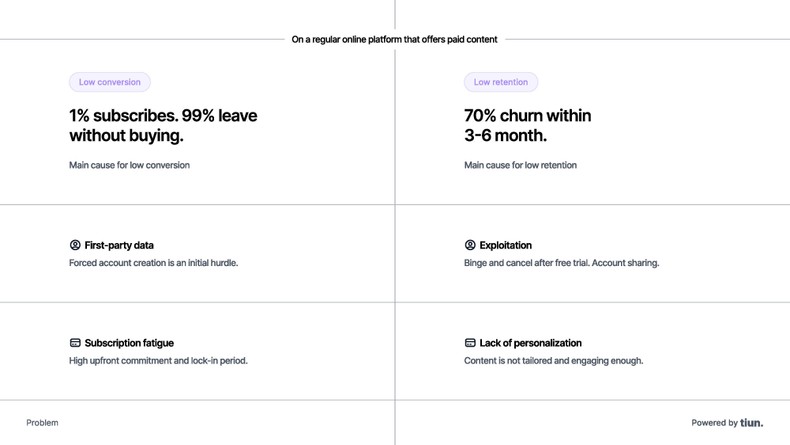
Task: Click the Subscription fatigue card icon
Action: click(75, 343)
